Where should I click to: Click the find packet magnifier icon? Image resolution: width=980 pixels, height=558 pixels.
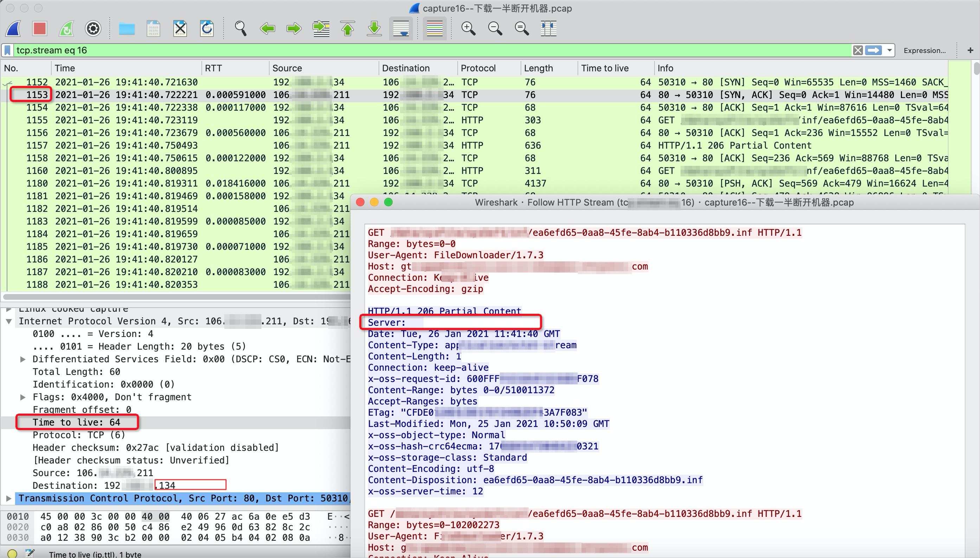240,28
